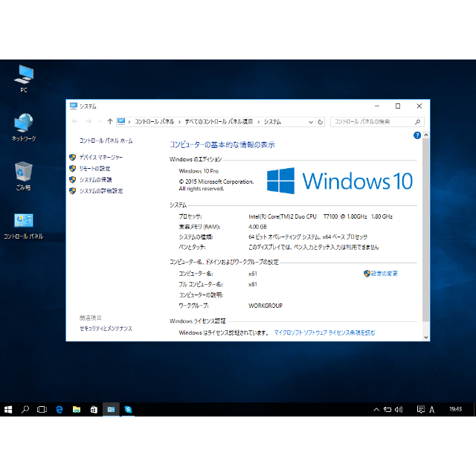Image resolution: width=476 pixels, height=476 pixels.
Task: Open リモートの設定 link
Action: pyautogui.click(x=94, y=169)
